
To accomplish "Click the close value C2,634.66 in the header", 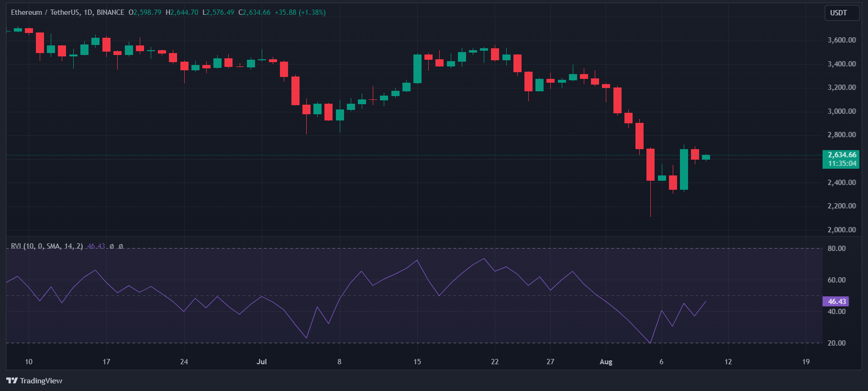I will click(x=255, y=12).
